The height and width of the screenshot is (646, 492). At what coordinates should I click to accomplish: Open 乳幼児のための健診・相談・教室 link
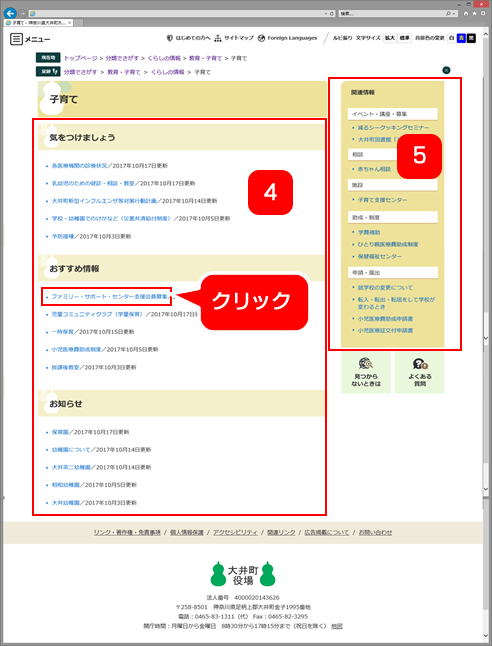93,183
